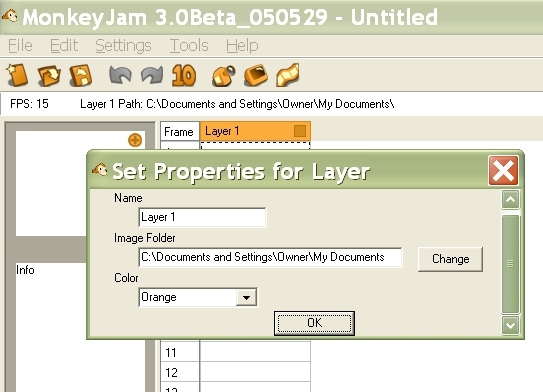Click the Open file toolbar icon
Viewport: 543px width, 392px height.
[49, 75]
